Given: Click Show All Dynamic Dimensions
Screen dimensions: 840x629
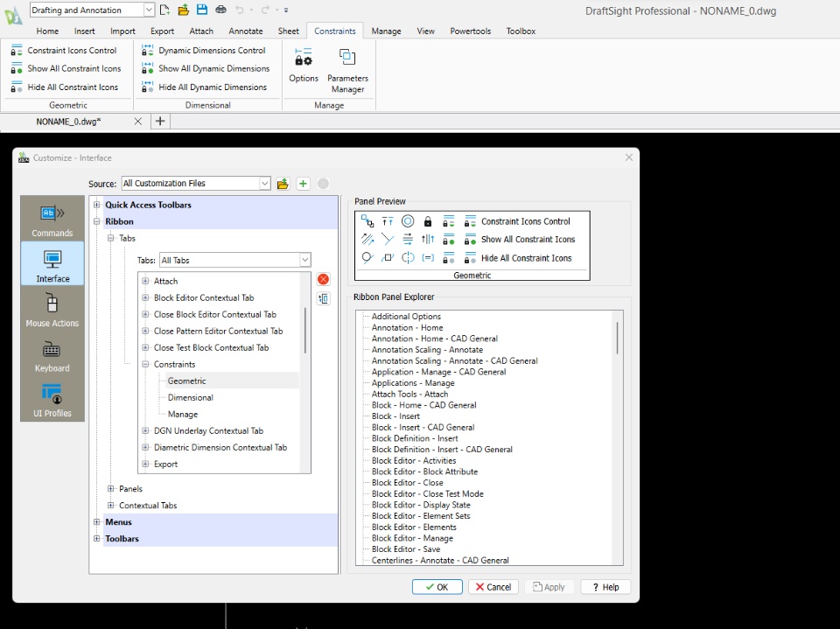Looking at the screenshot, I should [213, 68].
